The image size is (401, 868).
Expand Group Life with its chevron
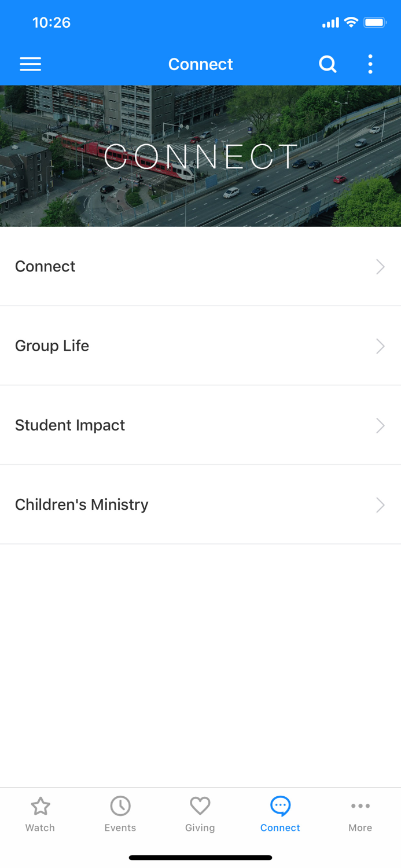[380, 346]
